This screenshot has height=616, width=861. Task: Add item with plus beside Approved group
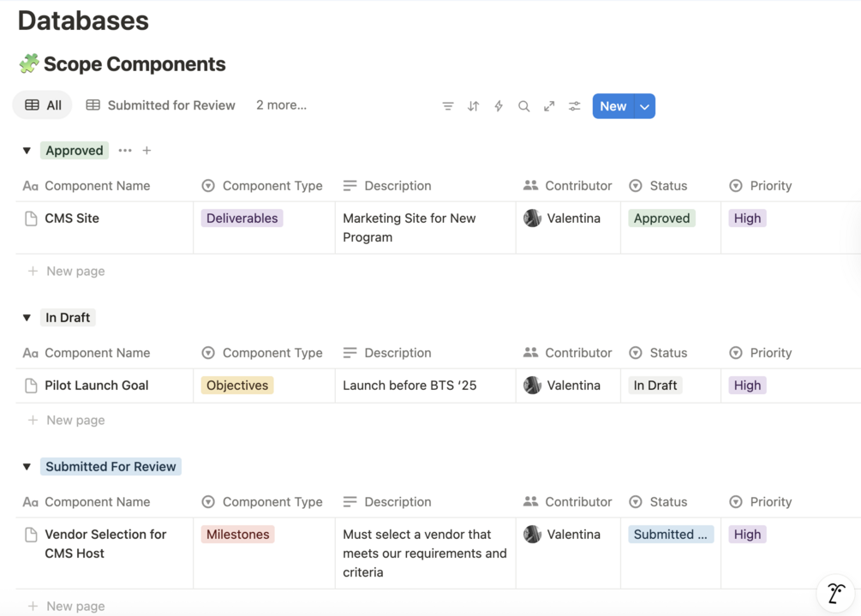tap(146, 151)
